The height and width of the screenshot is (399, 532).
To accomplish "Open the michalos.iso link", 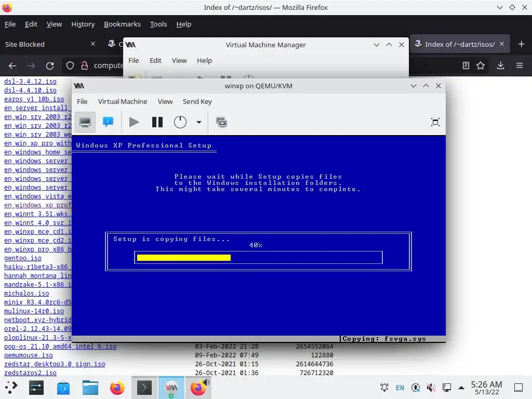I will [26, 294].
